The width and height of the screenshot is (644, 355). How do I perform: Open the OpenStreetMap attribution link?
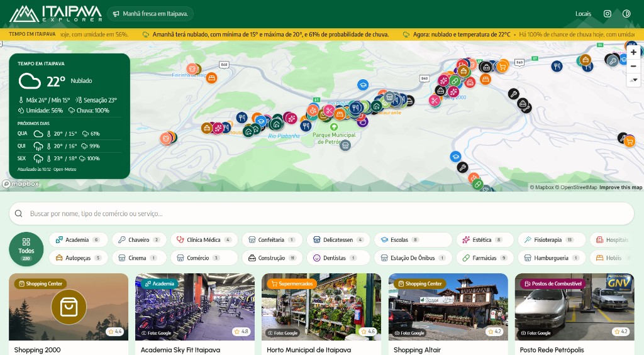pyautogui.click(x=576, y=187)
